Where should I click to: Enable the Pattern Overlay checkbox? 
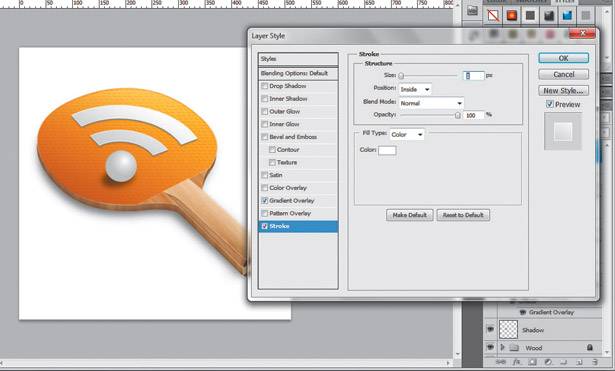265,213
